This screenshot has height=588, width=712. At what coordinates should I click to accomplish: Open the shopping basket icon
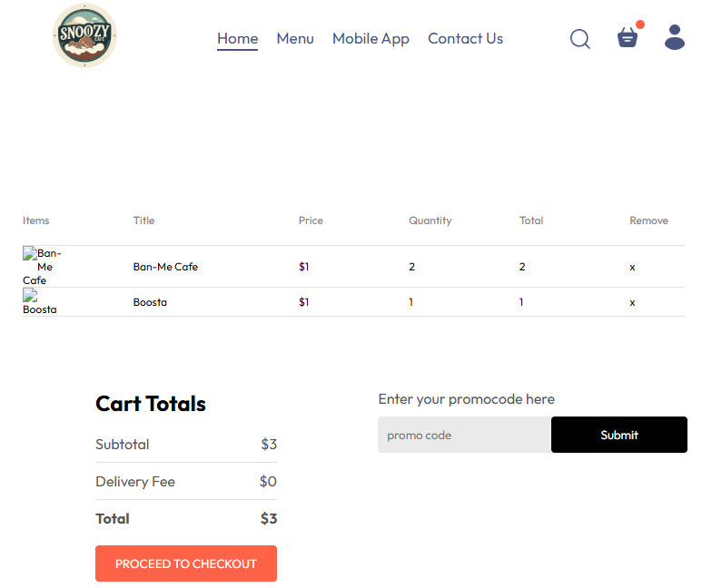tap(628, 38)
